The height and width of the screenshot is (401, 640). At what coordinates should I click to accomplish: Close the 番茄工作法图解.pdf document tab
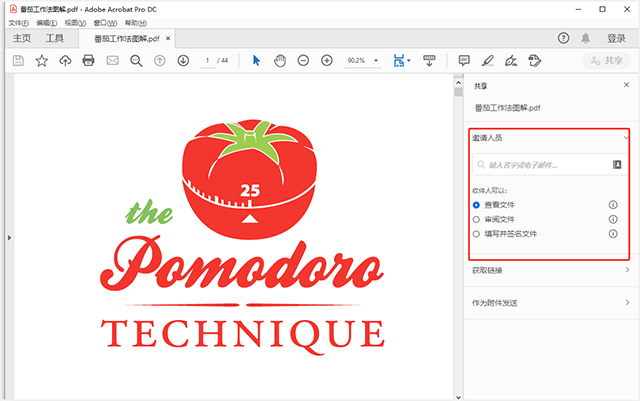pos(168,38)
